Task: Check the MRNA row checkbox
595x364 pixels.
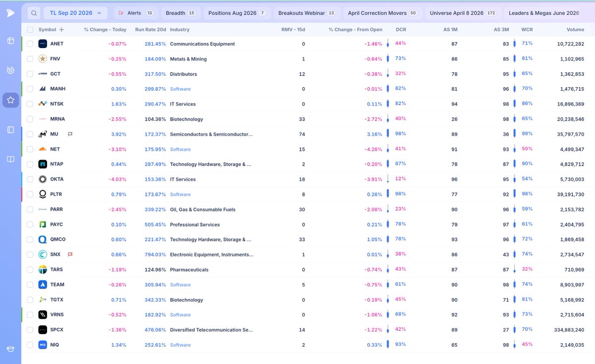Action: [30, 119]
